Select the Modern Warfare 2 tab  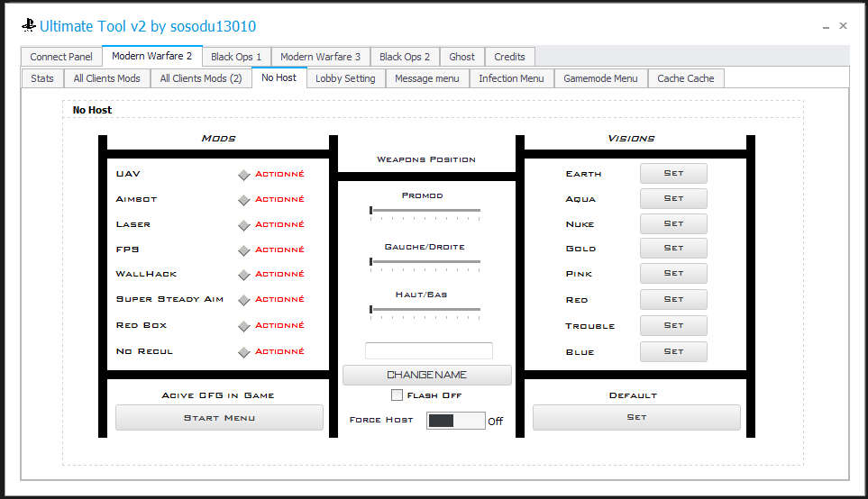152,56
